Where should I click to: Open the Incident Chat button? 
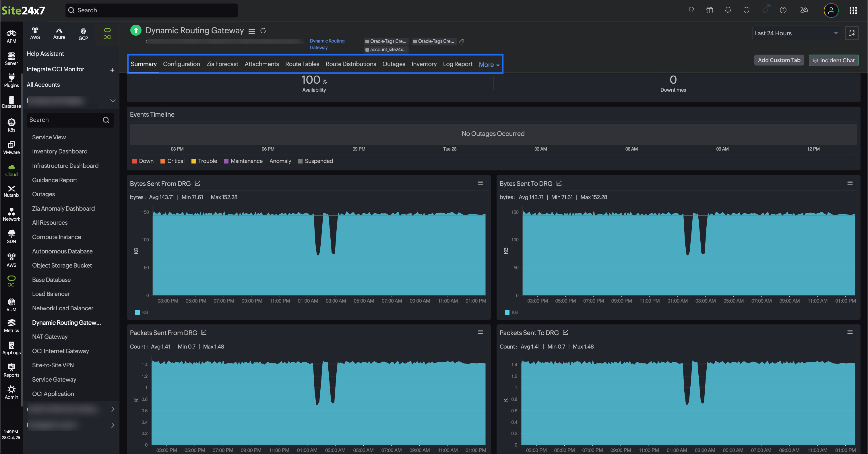point(833,60)
